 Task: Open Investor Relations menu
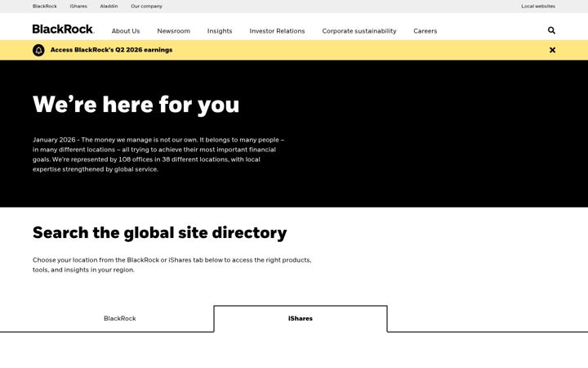tap(277, 31)
